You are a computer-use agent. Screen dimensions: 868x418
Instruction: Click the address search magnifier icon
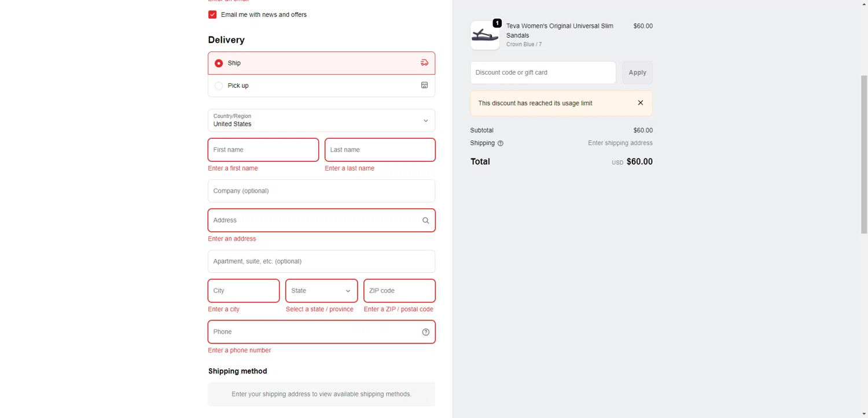click(x=425, y=220)
